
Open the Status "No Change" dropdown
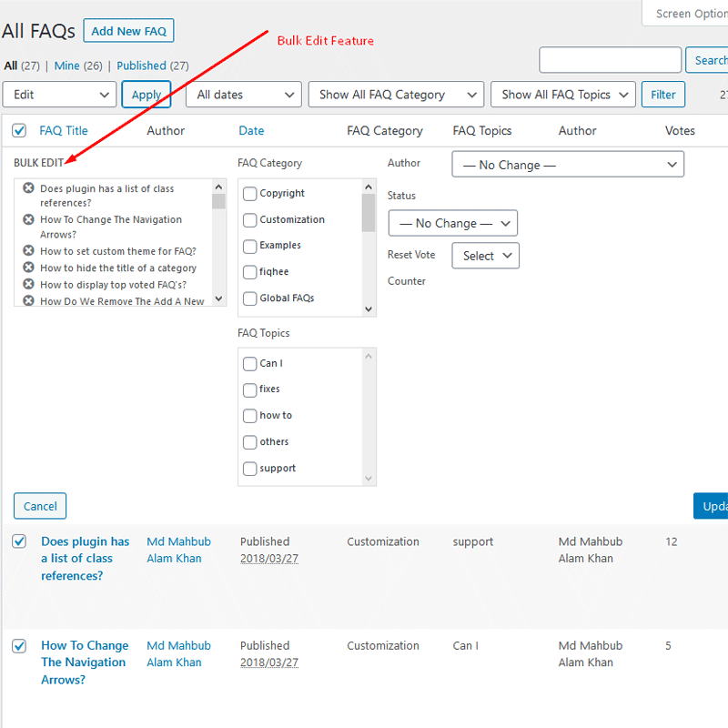(452, 223)
